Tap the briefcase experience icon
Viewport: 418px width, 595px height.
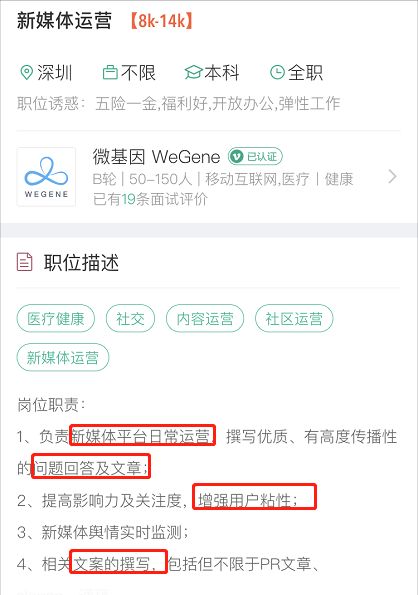tap(110, 72)
